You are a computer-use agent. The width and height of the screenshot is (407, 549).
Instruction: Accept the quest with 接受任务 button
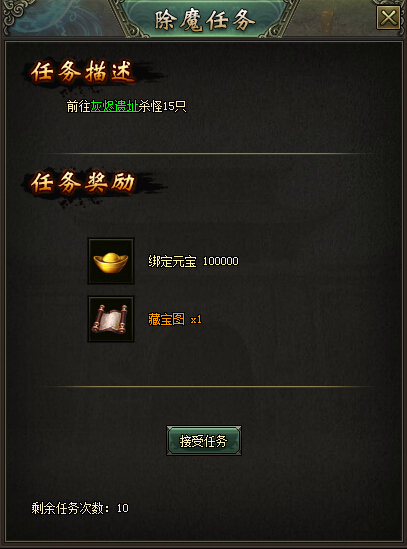click(x=204, y=440)
